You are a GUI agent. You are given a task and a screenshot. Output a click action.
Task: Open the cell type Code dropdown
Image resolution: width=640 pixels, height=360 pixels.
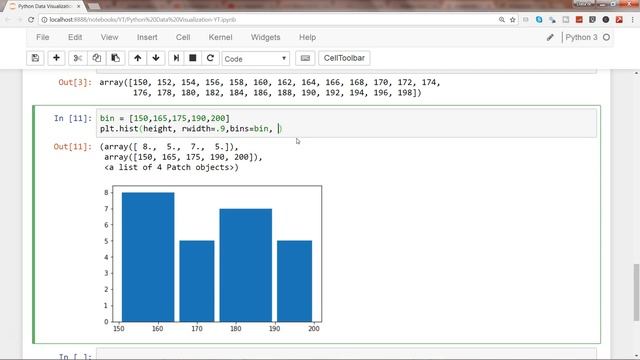coord(256,59)
